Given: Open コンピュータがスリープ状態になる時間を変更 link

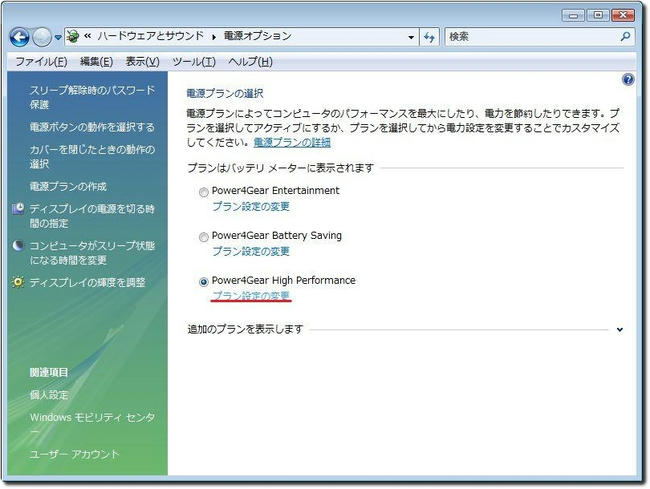Looking at the screenshot, I should (92, 253).
